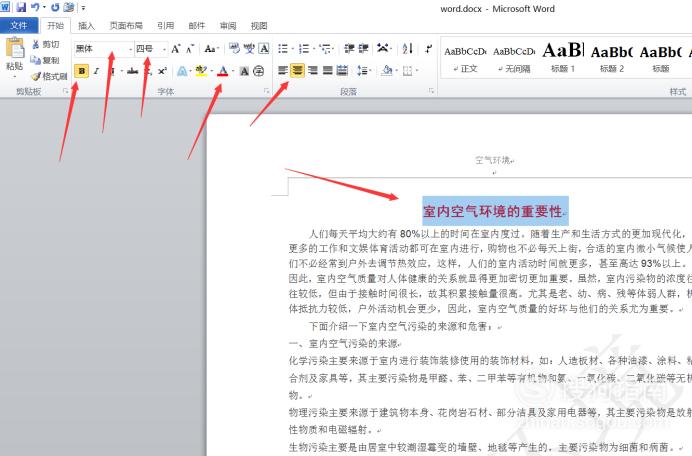
Task: Toggle Align Left paragraph alignment
Action: (x=283, y=70)
